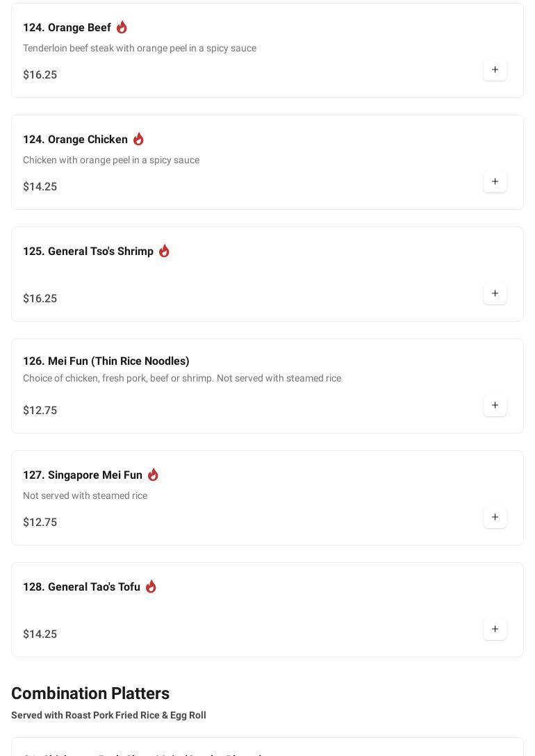Click the $16.25 price on Orange Beef
The width and height of the screenshot is (535, 756).
coord(40,75)
